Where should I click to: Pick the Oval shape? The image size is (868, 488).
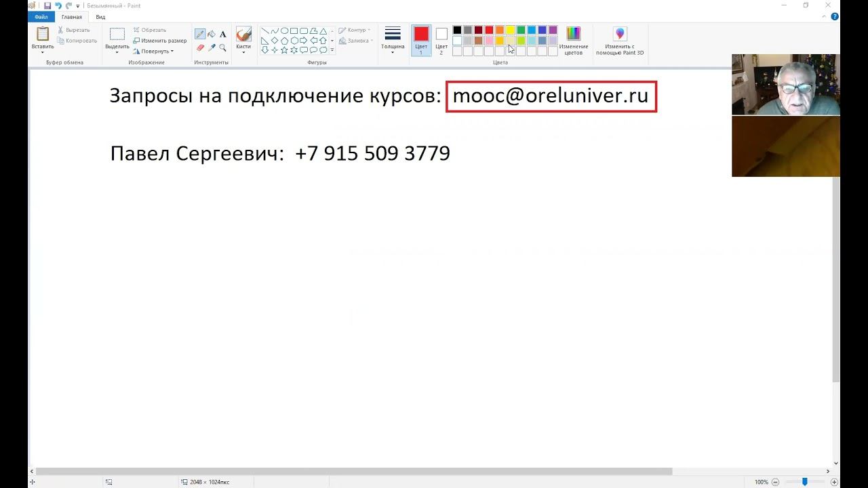coord(285,30)
